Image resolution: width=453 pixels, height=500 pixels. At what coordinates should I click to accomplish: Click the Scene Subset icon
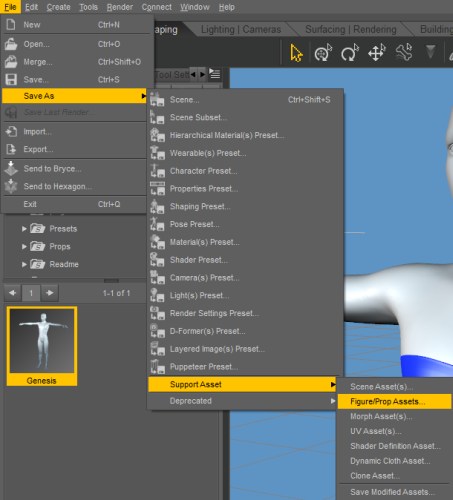(x=157, y=117)
